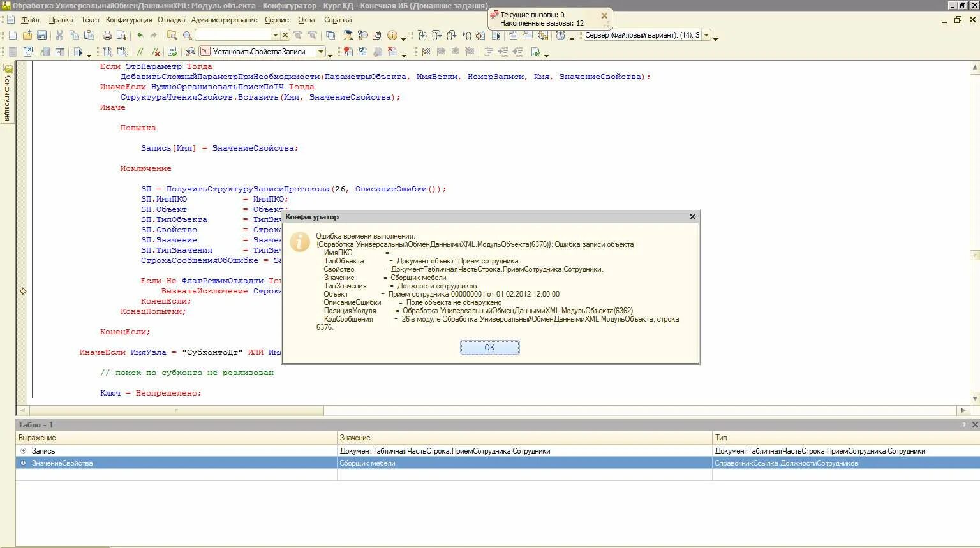The width and height of the screenshot is (980, 548).
Task: Open the Правка menu
Action: point(61,20)
